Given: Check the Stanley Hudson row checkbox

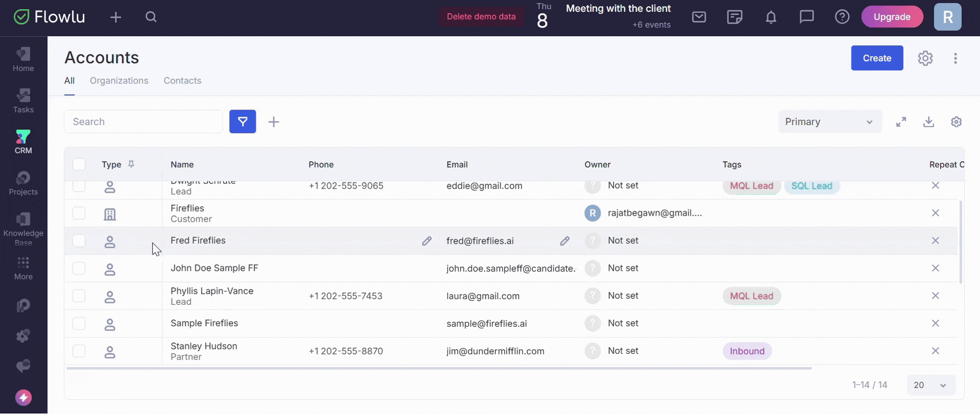Looking at the screenshot, I should pyautogui.click(x=79, y=351).
